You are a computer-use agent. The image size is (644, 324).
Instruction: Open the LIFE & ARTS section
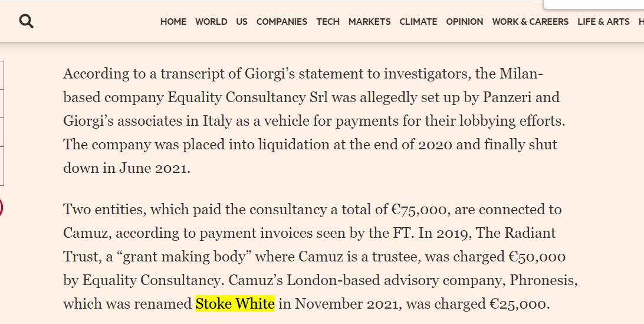click(x=603, y=22)
